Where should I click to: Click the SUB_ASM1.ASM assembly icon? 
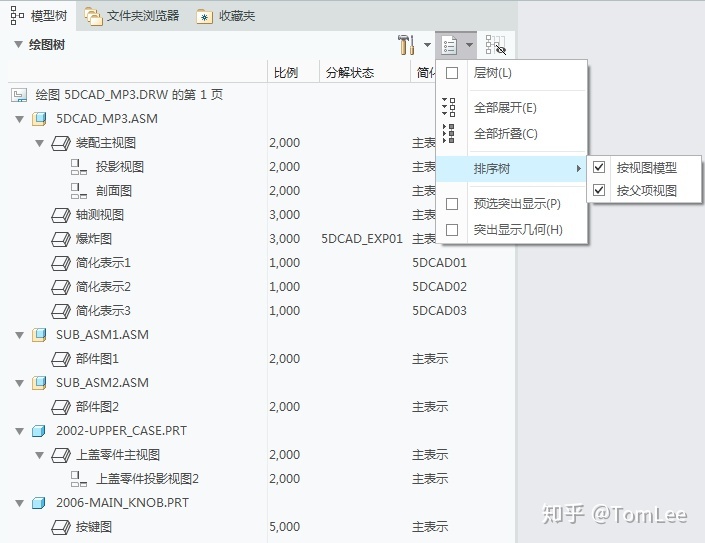39,334
